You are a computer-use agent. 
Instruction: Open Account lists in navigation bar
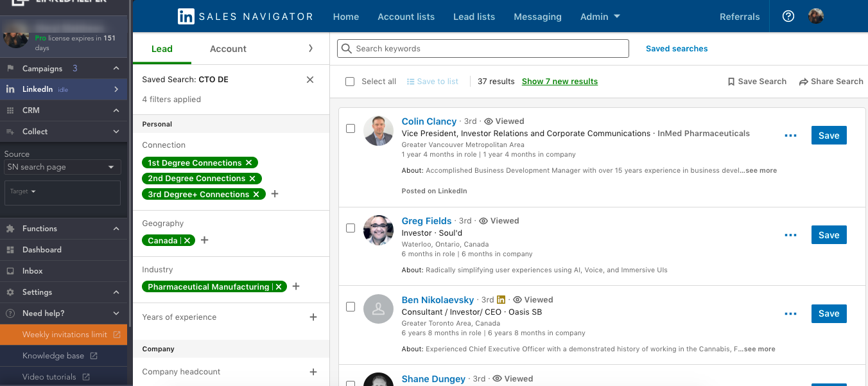click(406, 17)
